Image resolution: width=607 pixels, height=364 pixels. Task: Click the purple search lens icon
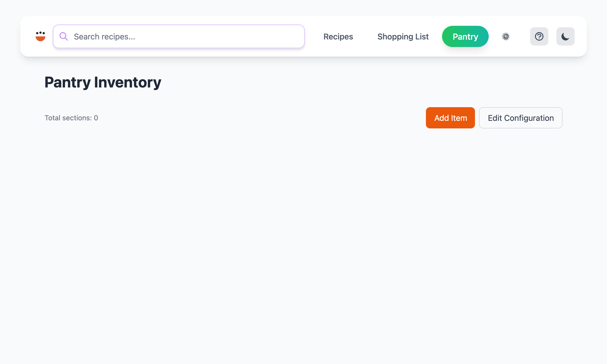point(63,36)
